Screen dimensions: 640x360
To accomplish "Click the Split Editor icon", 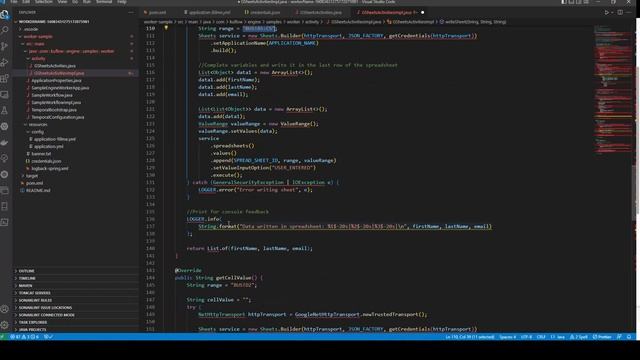I will (620, 13).
